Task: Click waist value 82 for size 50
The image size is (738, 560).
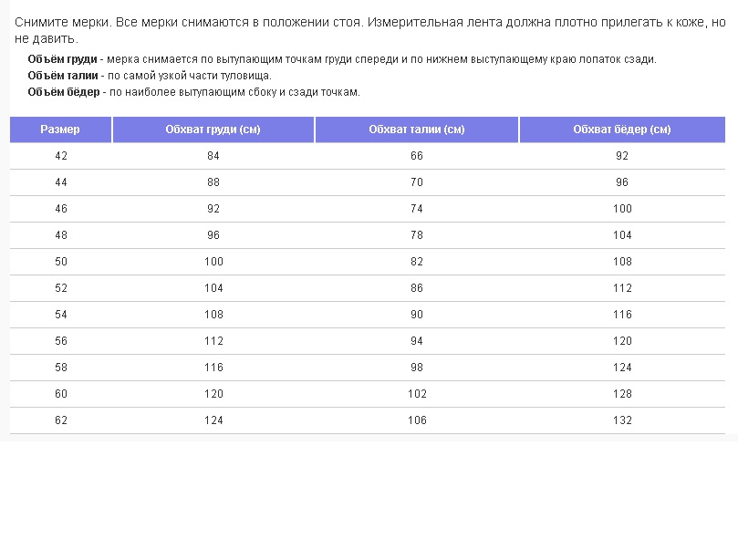Action: [417, 261]
